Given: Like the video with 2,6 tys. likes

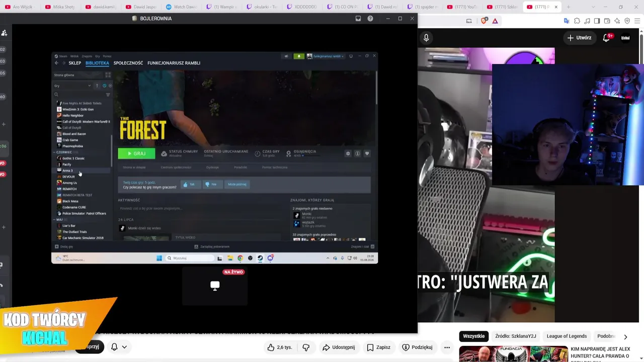Looking at the screenshot, I should pos(279,347).
